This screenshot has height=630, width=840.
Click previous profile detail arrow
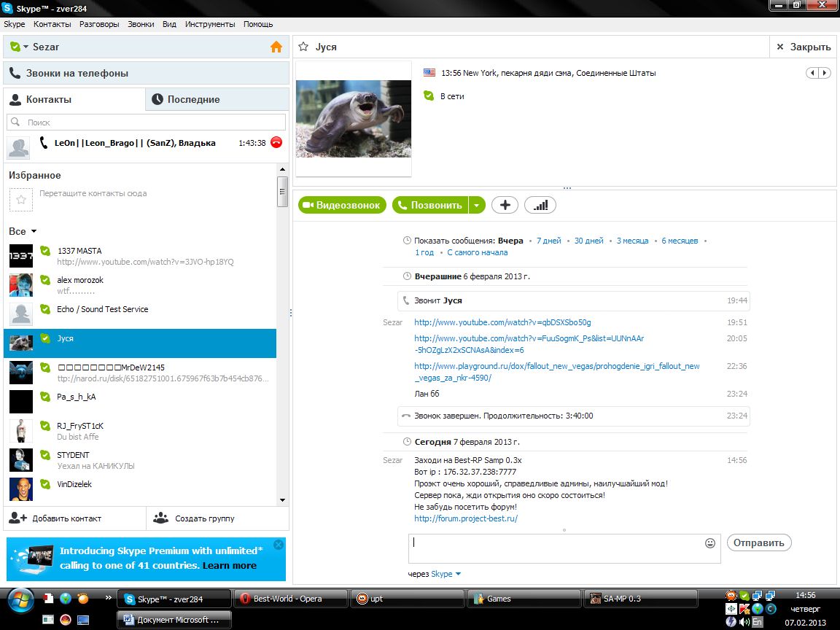tap(813, 73)
